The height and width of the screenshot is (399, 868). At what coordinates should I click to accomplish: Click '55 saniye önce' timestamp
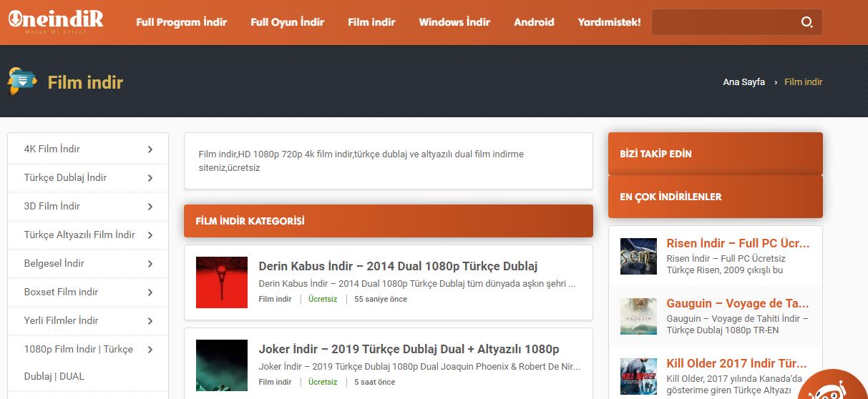click(x=381, y=299)
